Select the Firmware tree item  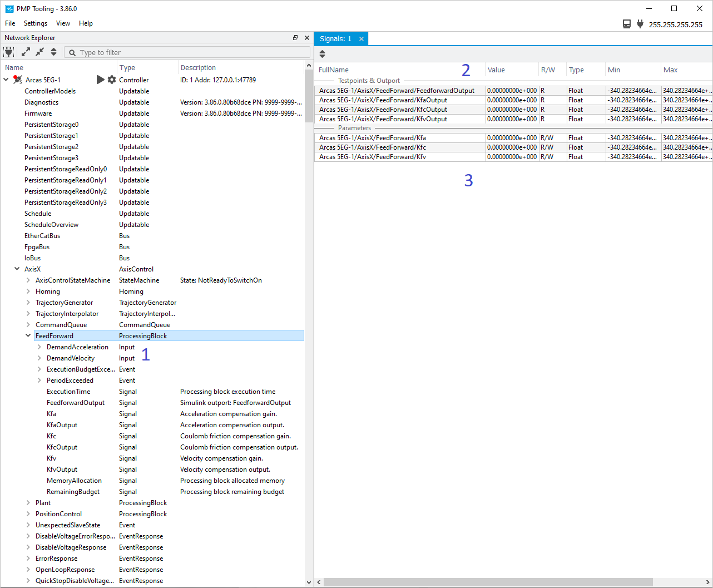[38, 113]
